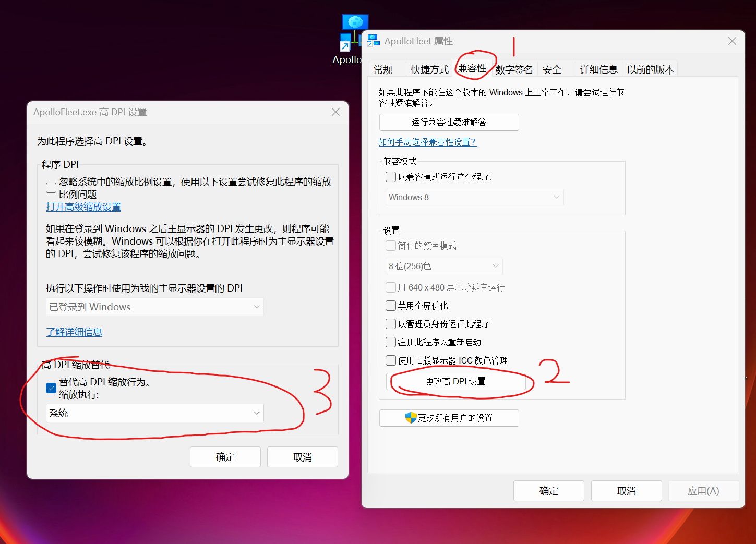Close the ApolloFleet 属性 window
Screen dimensions: 756x544
pos(732,41)
